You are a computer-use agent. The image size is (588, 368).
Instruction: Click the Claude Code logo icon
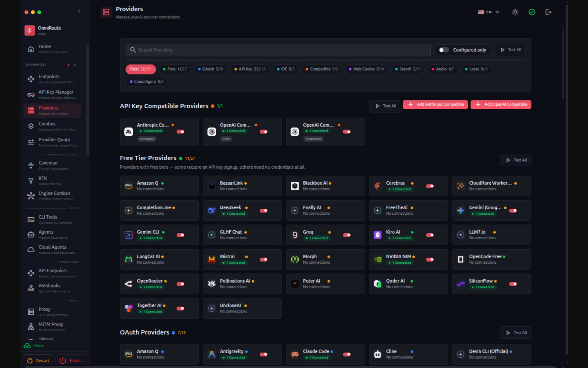(295, 354)
